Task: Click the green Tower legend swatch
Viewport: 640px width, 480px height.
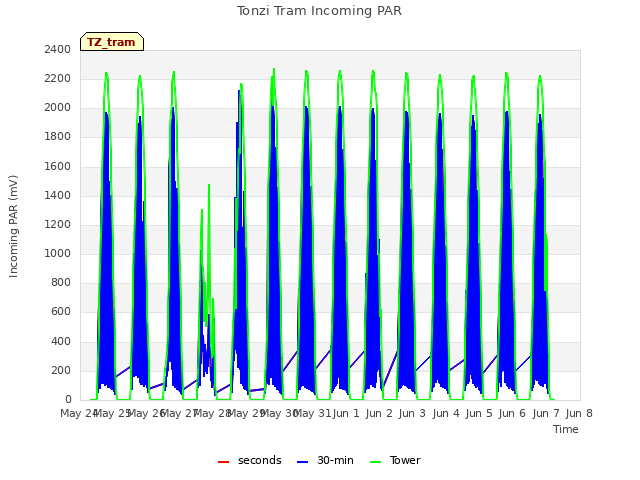Action: (375, 462)
